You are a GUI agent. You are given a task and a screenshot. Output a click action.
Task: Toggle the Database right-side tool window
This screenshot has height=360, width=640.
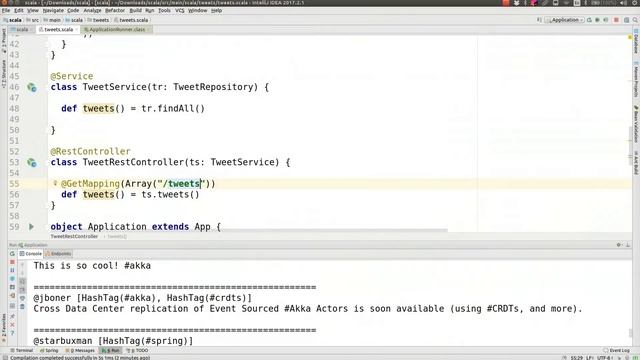(x=636, y=42)
